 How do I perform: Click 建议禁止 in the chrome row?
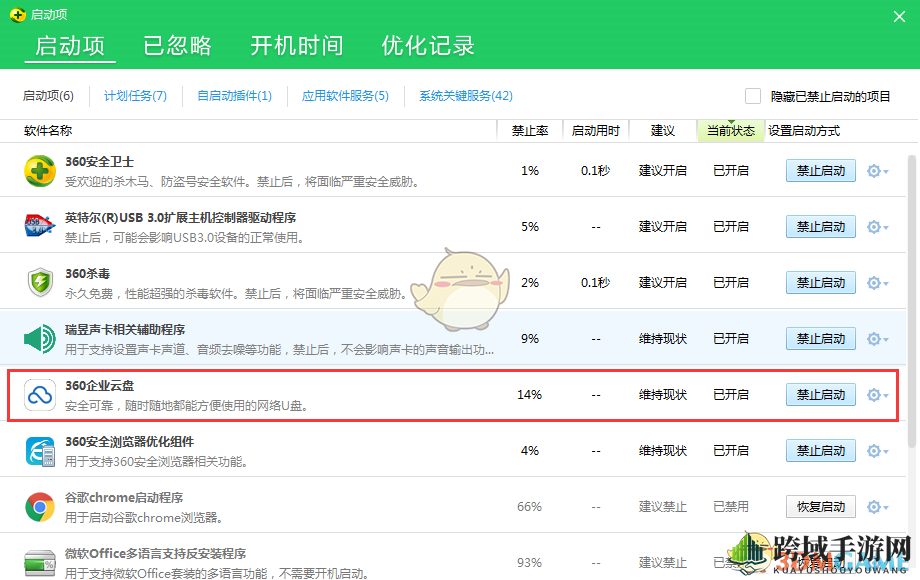tap(662, 507)
